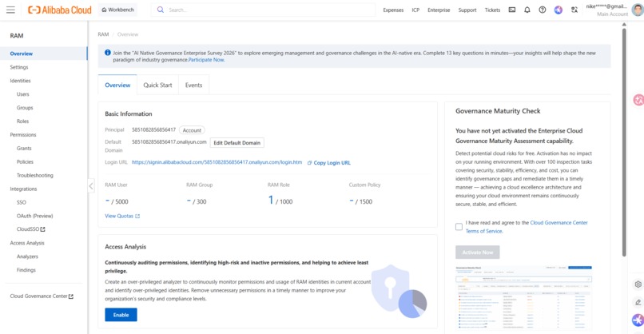Open the hamburger navigation menu
The height and width of the screenshot is (334, 644).
coord(10,10)
